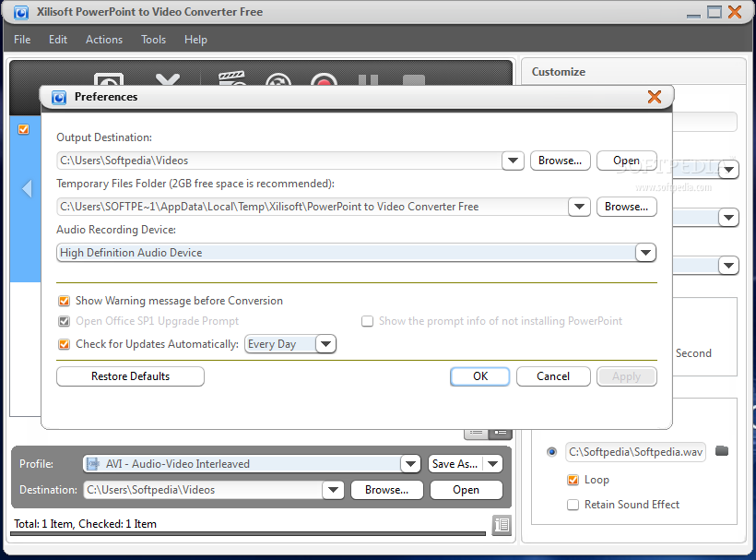
Task: Toggle the file list item checkbox
Action: tap(23, 129)
